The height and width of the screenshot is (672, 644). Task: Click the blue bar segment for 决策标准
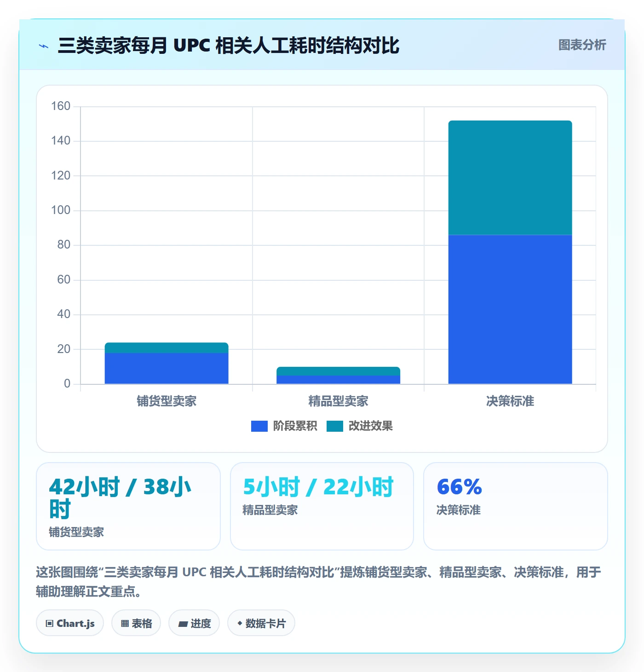(x=510, y=309)
